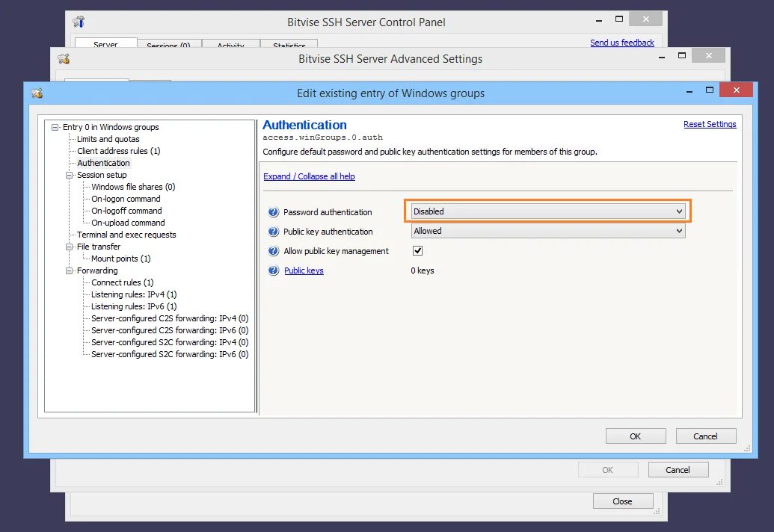Select Windows file shares (0)
The image size is (774, 532).
tap(133, 187)
